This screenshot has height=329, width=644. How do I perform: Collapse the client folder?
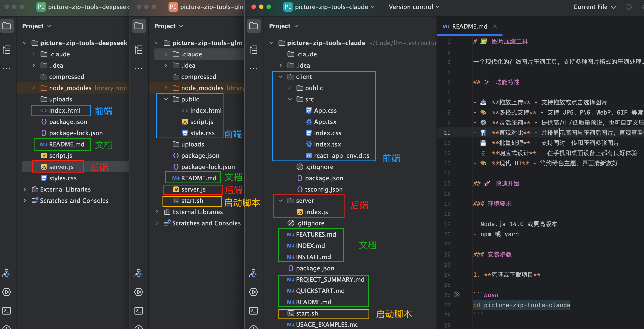281,77
